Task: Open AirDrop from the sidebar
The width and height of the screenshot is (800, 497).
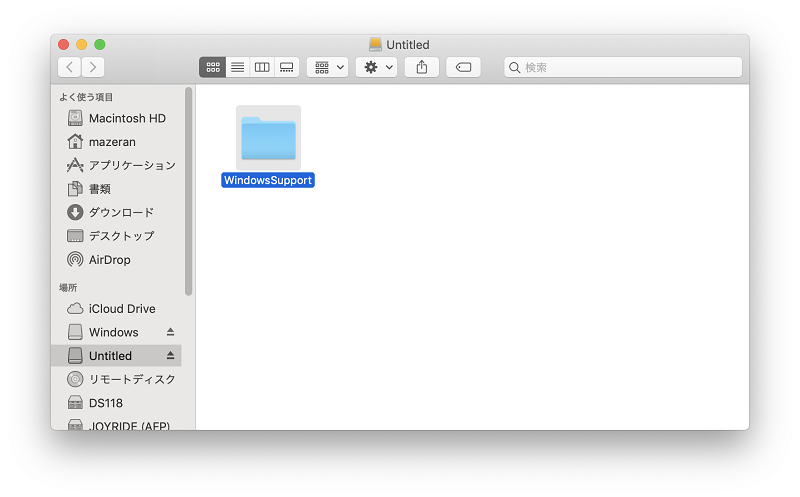Action: pyautogui.click(x=117, y=260)
